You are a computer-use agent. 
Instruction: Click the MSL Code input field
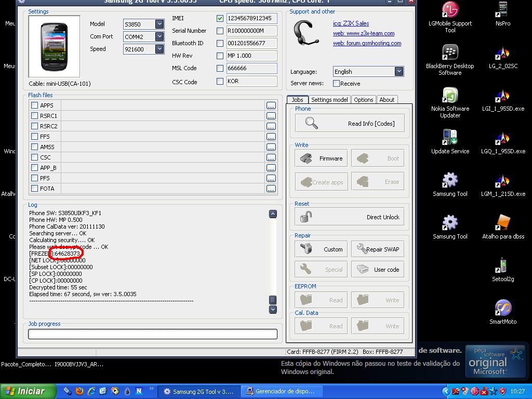tap(251, 68)
